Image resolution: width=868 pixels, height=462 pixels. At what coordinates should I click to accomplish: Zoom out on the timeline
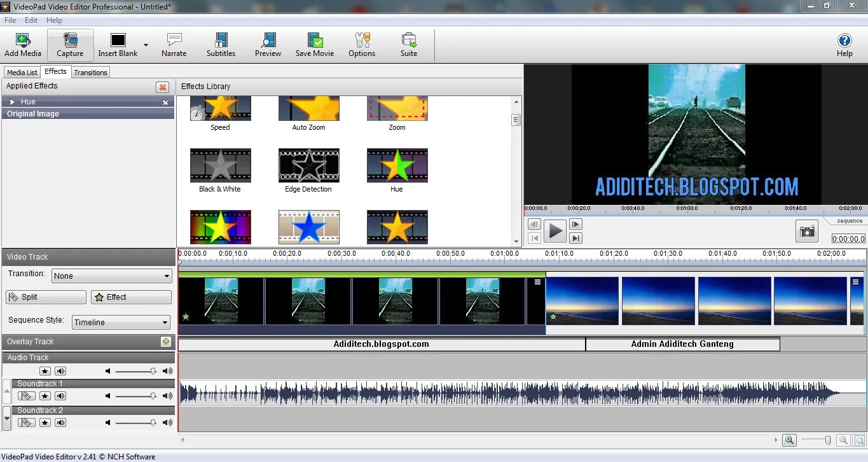click(843, 440)
